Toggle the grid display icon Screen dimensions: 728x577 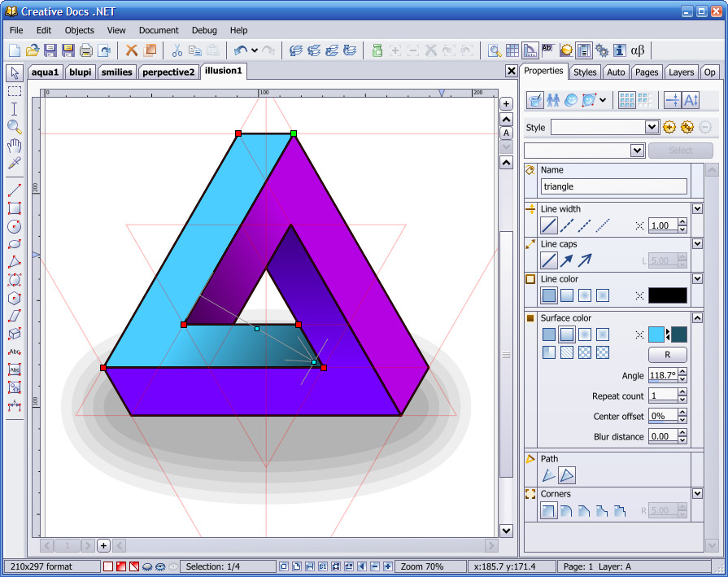[512, 50]
